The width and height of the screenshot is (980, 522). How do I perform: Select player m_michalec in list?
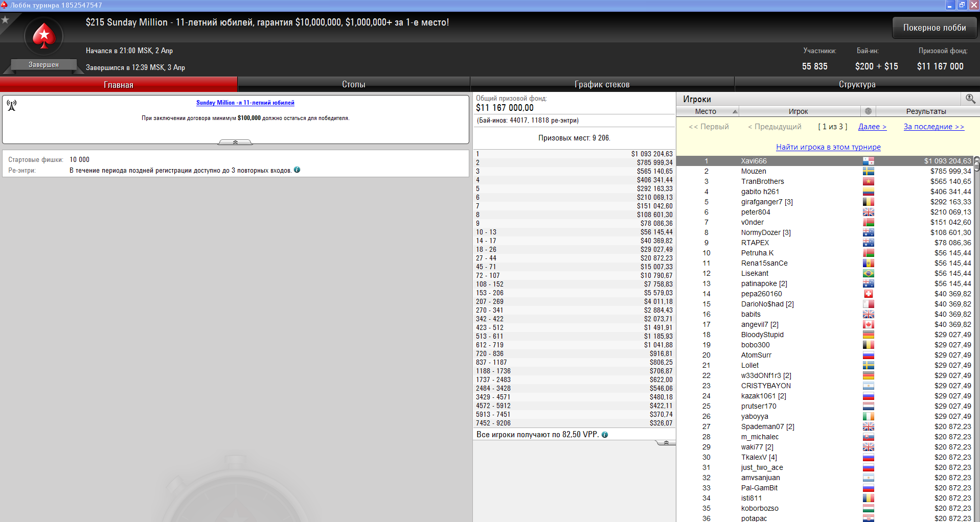[825, 437]
